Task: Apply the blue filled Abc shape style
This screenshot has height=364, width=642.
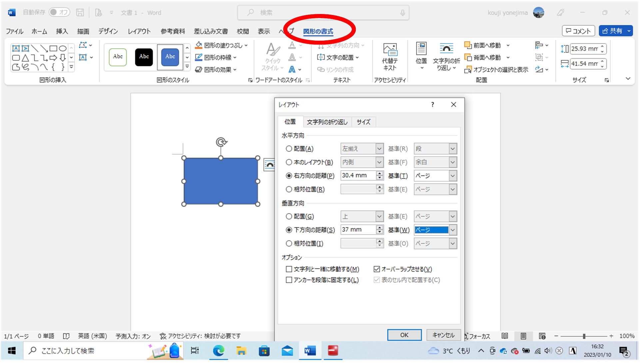Action: (x=170, y=57)
